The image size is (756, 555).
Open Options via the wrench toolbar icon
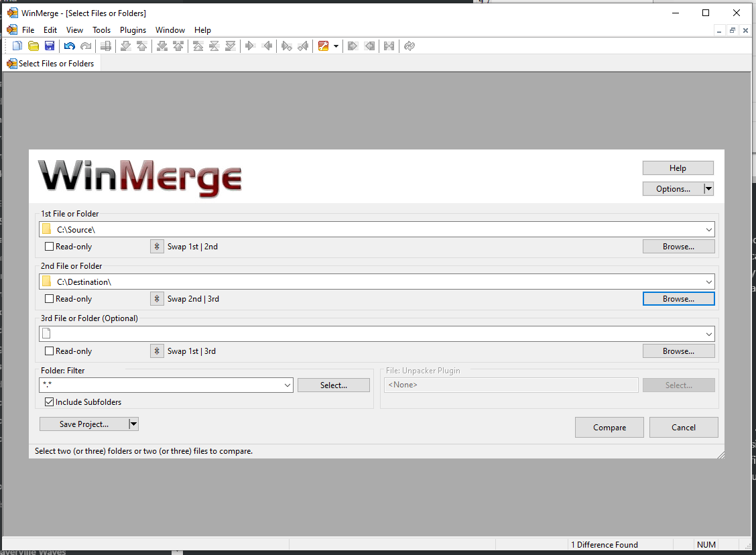point(324,46)
